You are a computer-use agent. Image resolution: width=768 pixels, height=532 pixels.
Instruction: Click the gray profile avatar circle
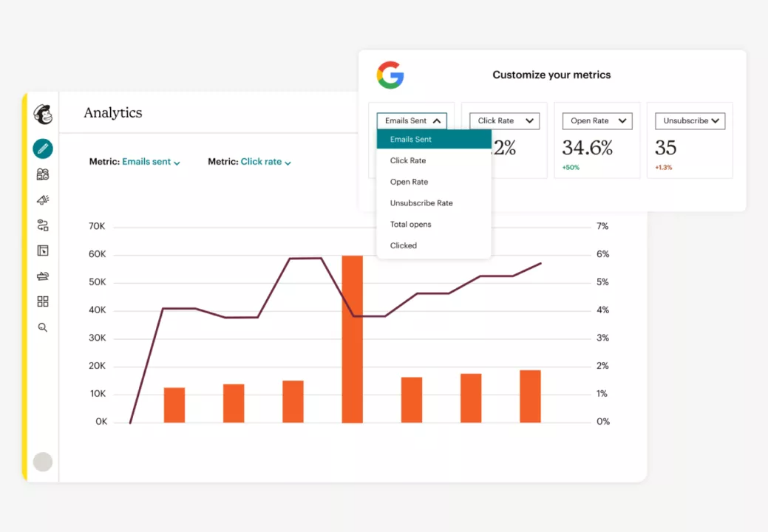pos(43,462)
